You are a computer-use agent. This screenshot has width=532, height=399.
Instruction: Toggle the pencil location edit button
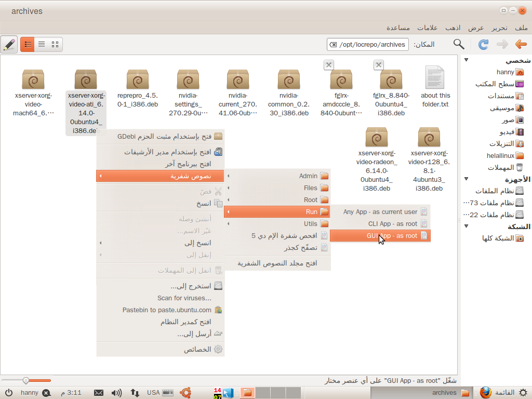tap(9, 45)
